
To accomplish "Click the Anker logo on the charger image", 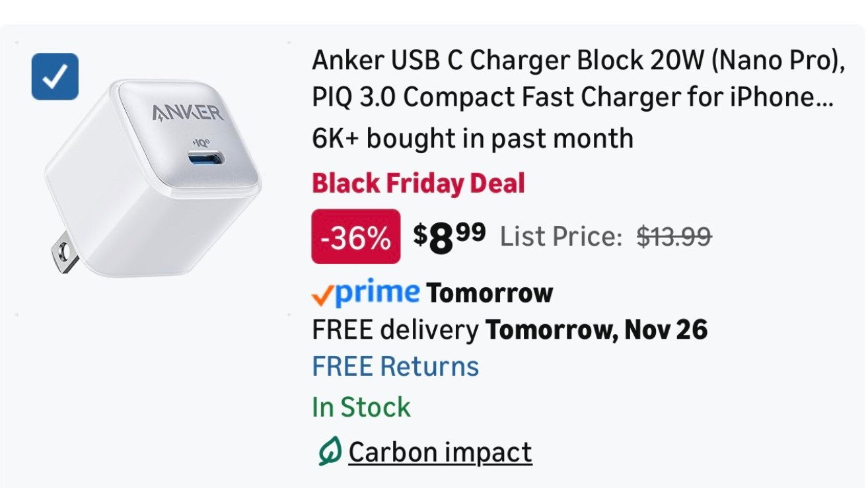I will coord(188,114).
